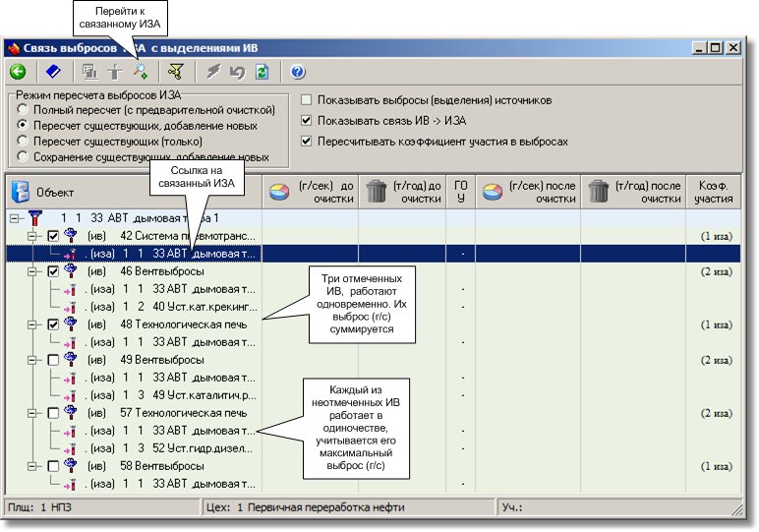
Task: Enable 'Показывать выбросы (выделения) источников' checkbox
Action: pyautogui.click(x=307, y=100)
